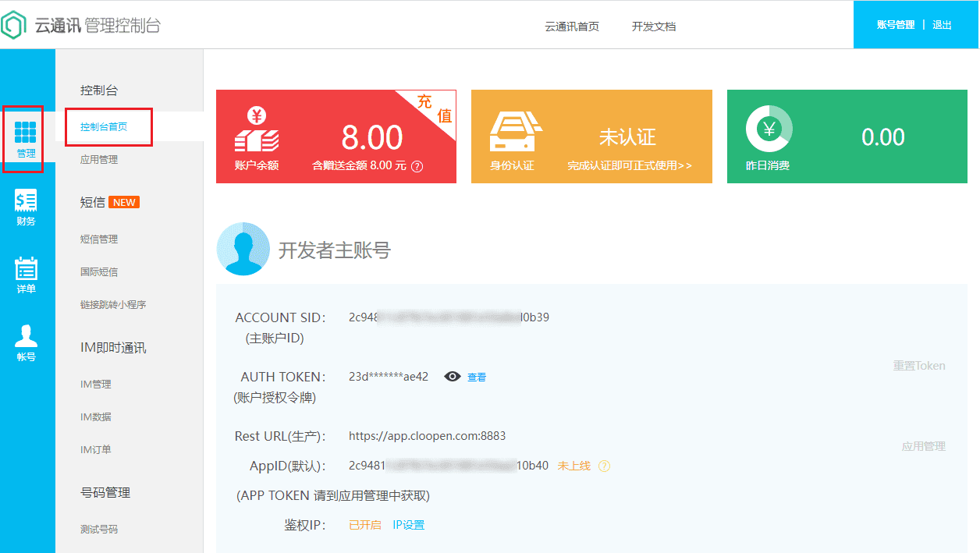Open 链接跳转小程序 menu item
Viewport: 980px width, 553px height.
[113, 305]
